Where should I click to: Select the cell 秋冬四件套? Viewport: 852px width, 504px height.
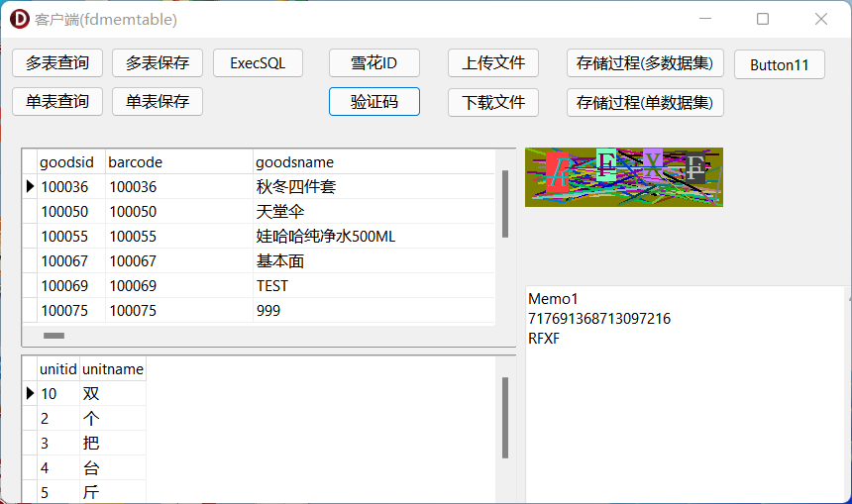tap(373, 187)
